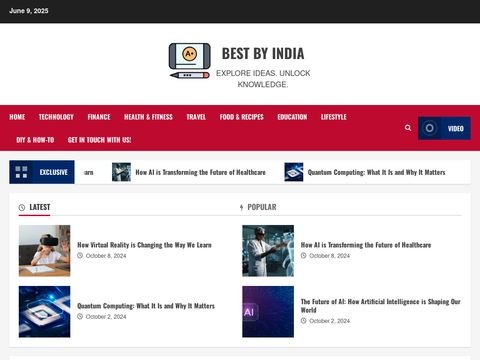Click the quantum chip thumbnail in Latest
The image size is (480, 360).
coord(45,312)
